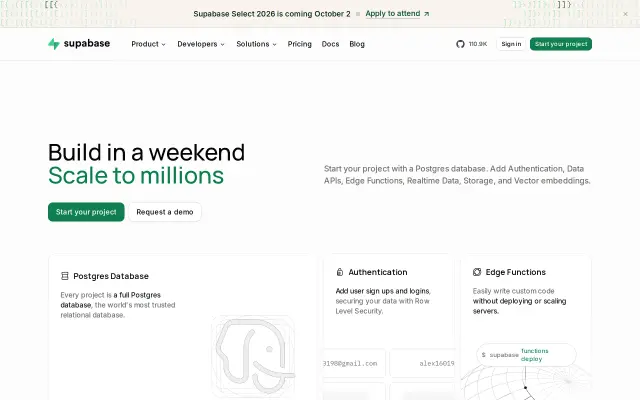The height and width of the screenshot is (400, 640).
Task: Click the 110.9K GitHub star count
Action: pos(478,44)
